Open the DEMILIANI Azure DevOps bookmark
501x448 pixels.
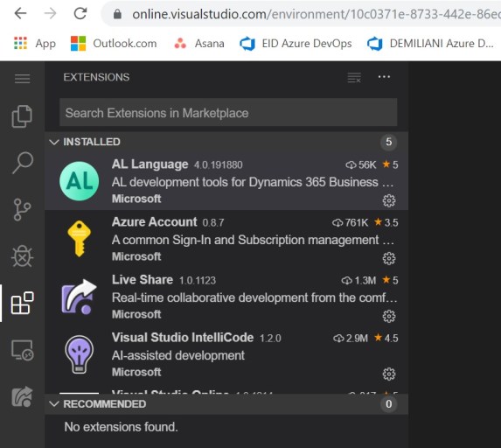(x=430, y=44)
